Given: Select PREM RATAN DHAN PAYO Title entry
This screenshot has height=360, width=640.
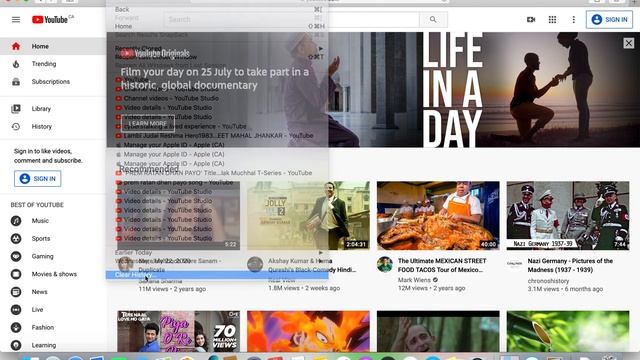Looking at the screenshot, I should 217,173.
